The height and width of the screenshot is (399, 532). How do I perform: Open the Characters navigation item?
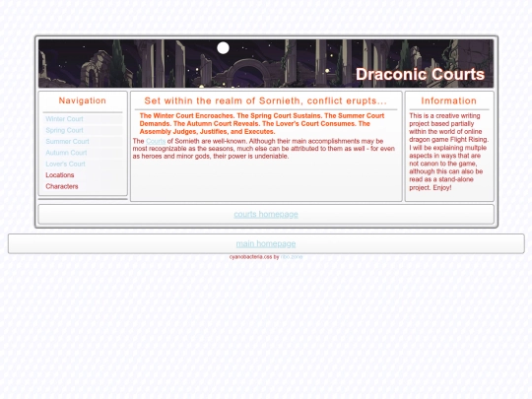[x=62, y=186]
